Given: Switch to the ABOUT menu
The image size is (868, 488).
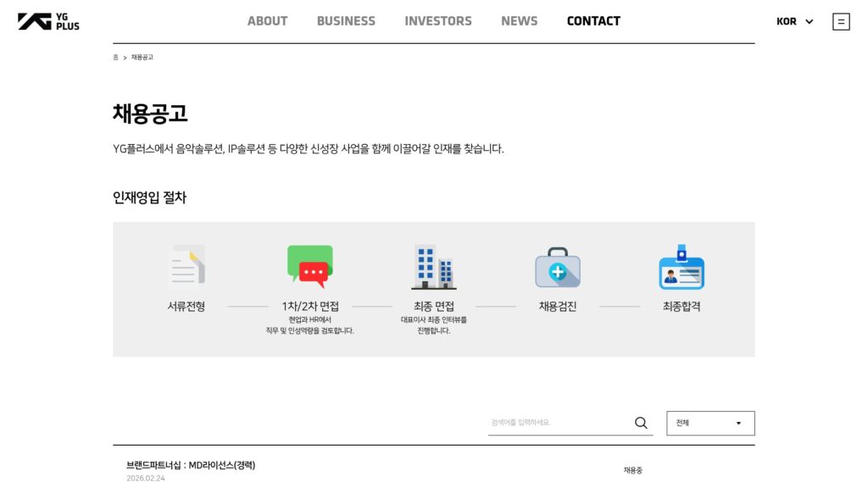Looking at the screenshot, I should click(267, 20).
